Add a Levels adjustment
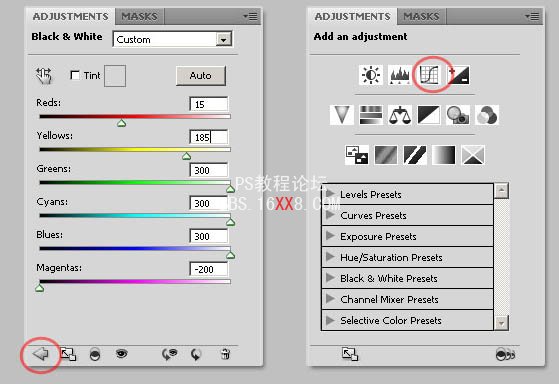Image resolution: width=559 pixels, height=384 pixels. (400, 75)
